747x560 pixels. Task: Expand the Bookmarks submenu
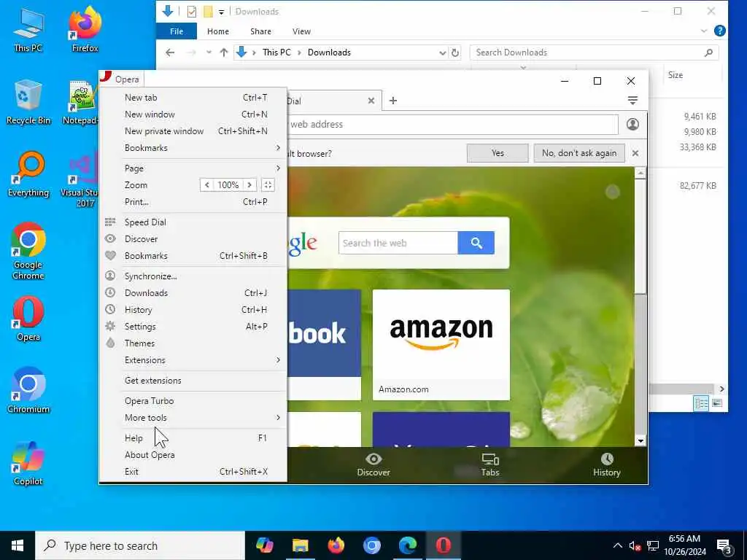point(193,147)
